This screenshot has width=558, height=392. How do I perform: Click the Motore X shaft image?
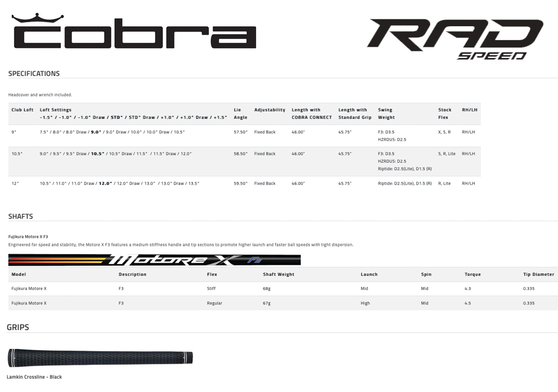pos(155,260)
